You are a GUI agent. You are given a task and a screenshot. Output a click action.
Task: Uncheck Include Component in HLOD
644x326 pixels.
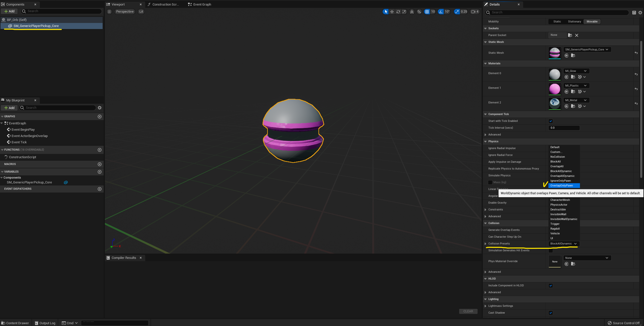tap(551, 286)
